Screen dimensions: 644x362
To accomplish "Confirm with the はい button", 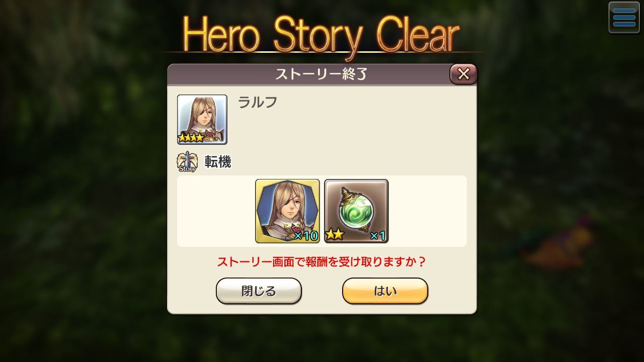I will click(385, 291).
